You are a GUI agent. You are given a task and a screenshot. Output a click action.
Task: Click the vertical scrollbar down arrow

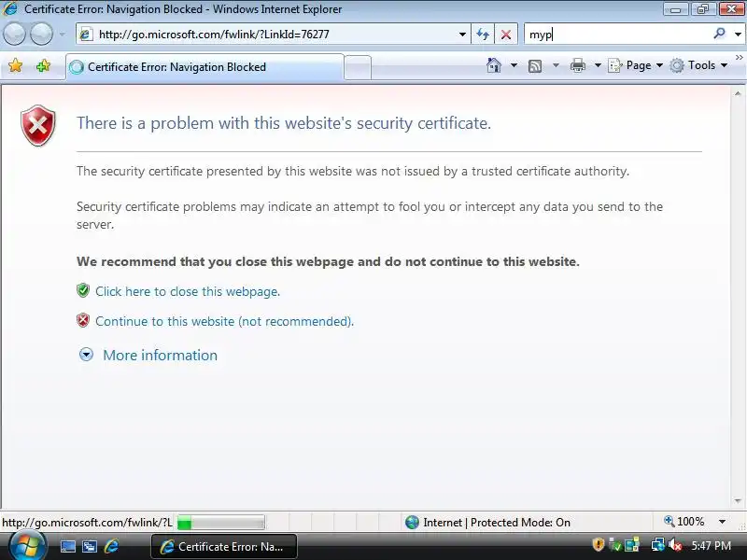point(738,501)
